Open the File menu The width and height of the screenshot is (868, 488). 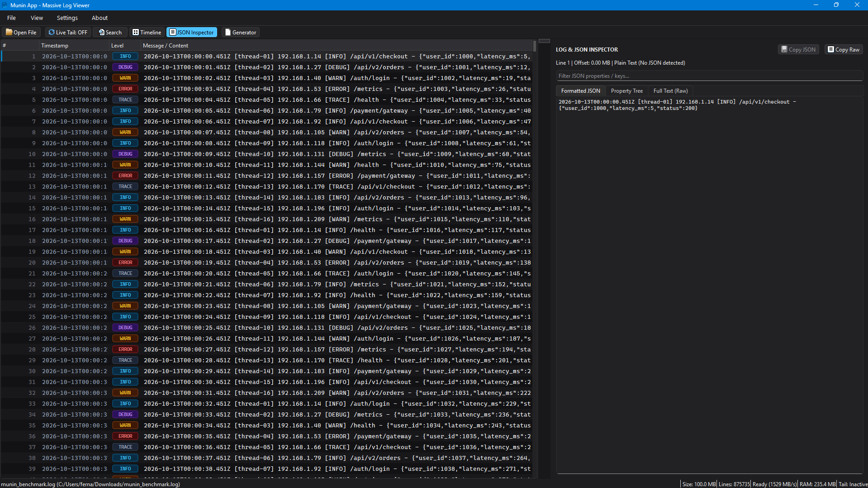click(x=11, y=18)
